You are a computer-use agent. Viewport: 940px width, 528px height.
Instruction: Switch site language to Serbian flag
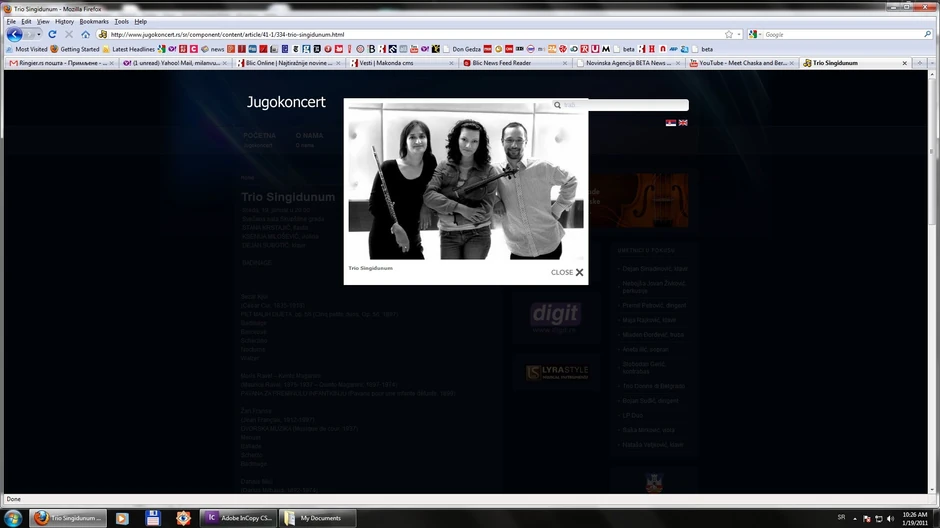click(x=671, y=123)
